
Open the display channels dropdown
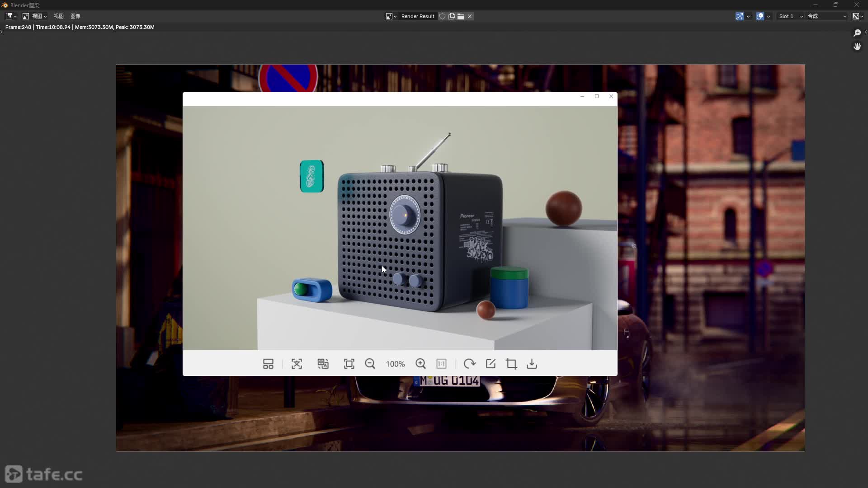click(858, 16)
